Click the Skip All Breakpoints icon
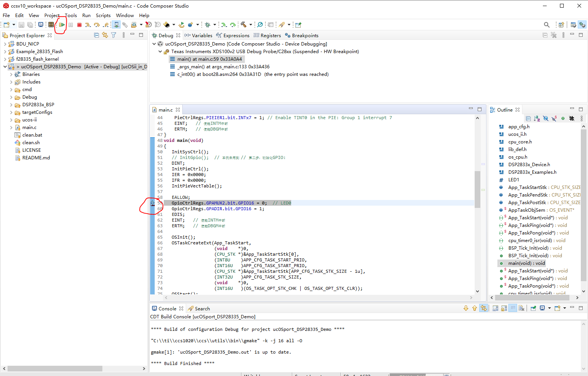The width and height of the screenshot is (588, 376). [260, 25]
